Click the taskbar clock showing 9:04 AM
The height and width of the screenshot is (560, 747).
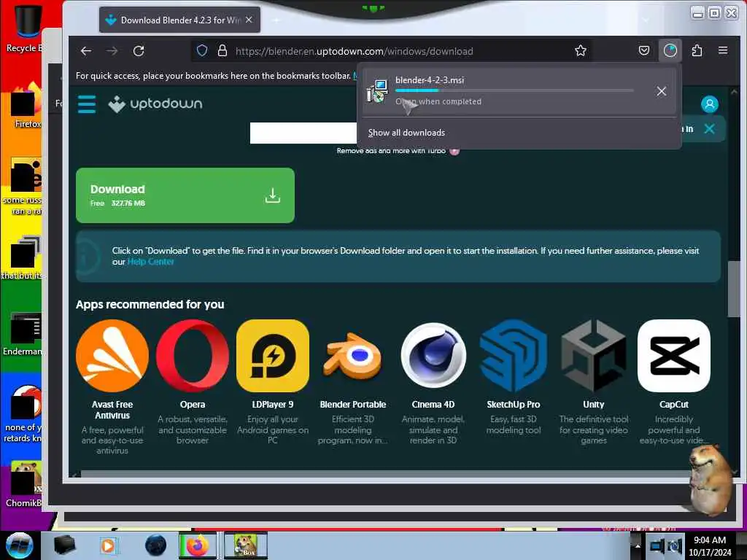click(x=710, y=545)
